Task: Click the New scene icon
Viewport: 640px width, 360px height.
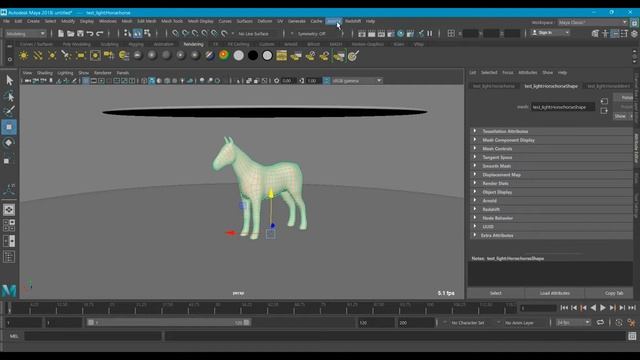Action: [61, 33]
